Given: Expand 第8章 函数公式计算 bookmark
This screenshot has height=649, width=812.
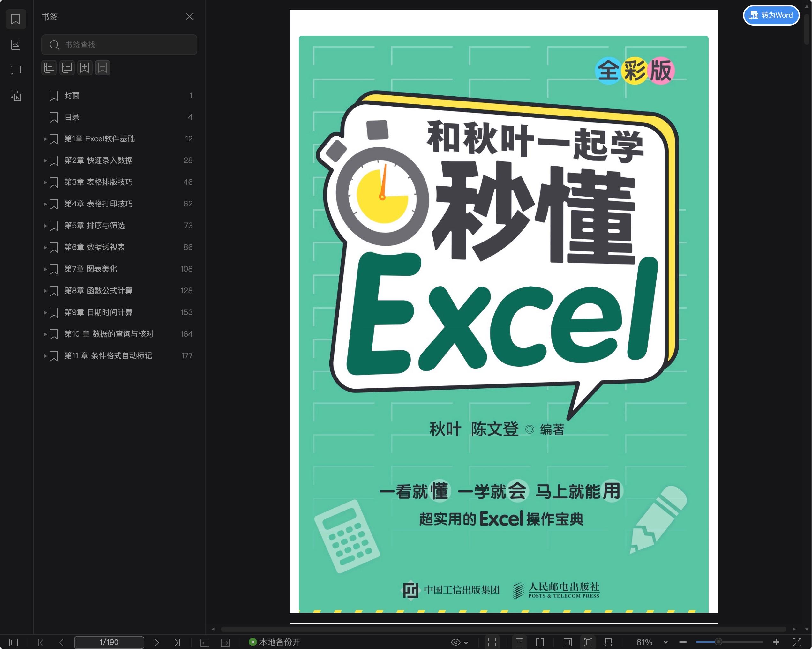Looking at the screenshot, I should click(x=45, y=291).
